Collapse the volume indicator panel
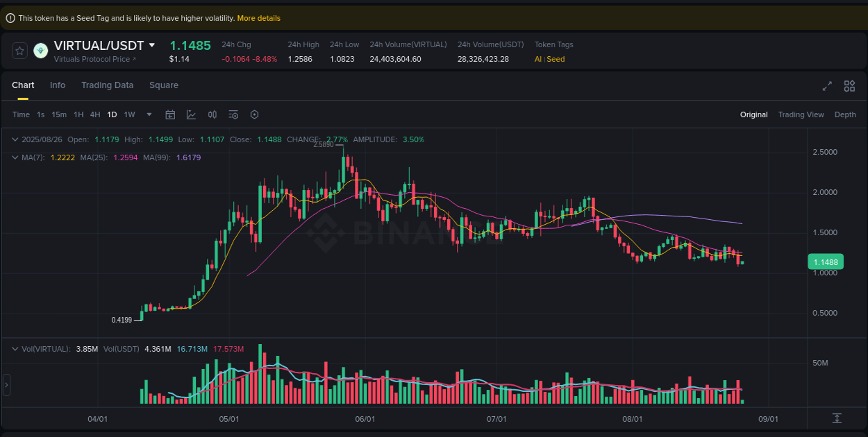Screen dimensions: 868x437 [15, 349]
